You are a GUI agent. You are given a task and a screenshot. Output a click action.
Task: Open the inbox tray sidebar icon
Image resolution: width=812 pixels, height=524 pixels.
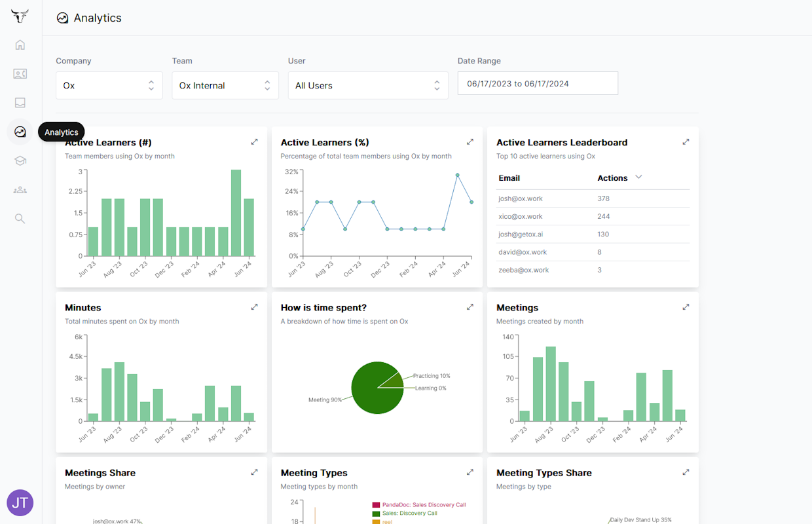click(20, 103)
